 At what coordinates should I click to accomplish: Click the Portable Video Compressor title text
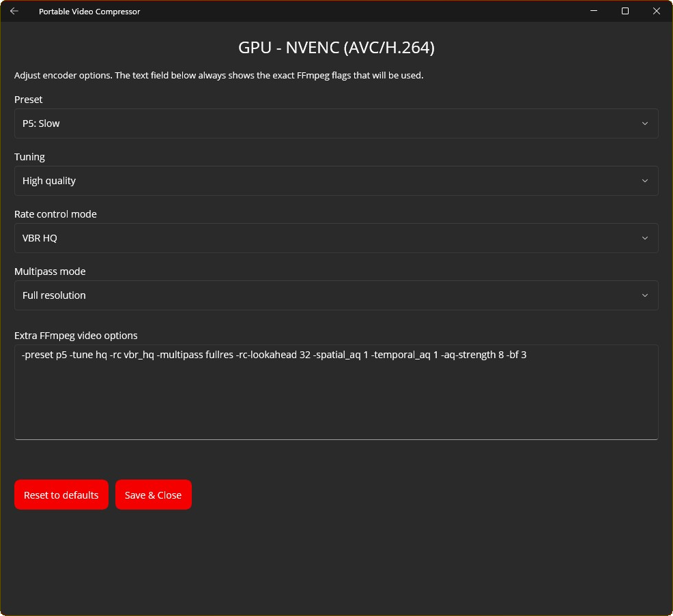89,12
